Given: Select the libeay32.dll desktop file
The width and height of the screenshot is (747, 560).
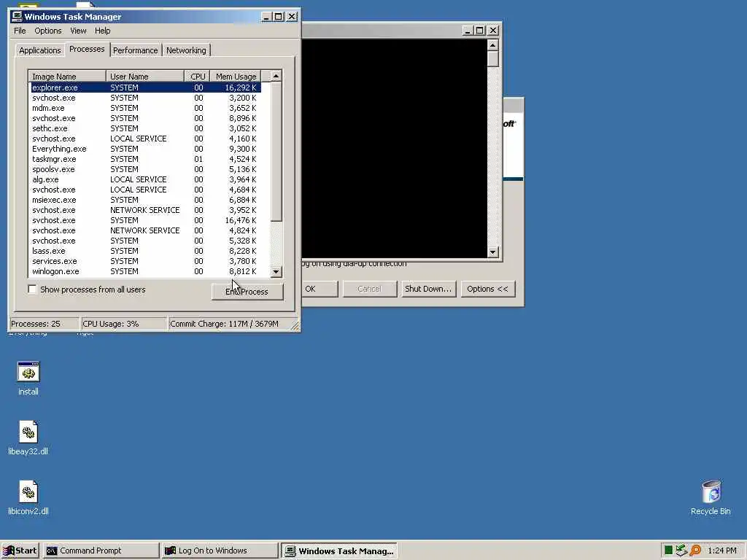Looking at the screenshot, I should tap(28, 438).
